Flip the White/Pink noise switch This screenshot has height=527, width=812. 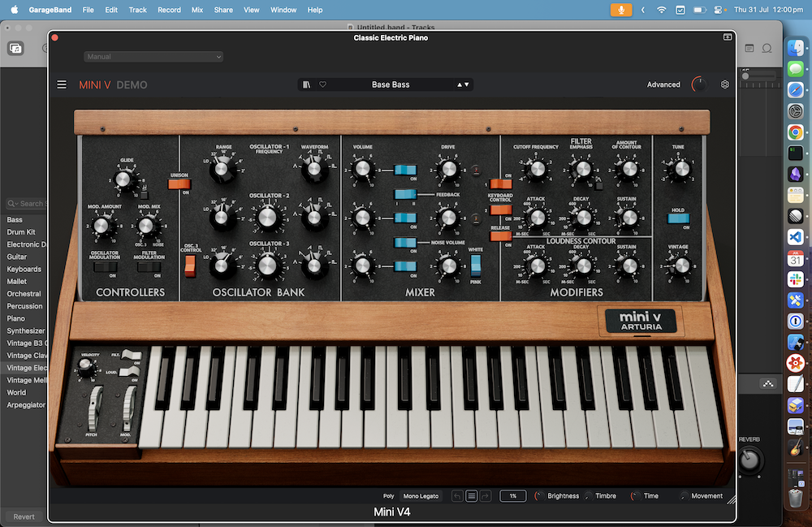tap(475, 266)
